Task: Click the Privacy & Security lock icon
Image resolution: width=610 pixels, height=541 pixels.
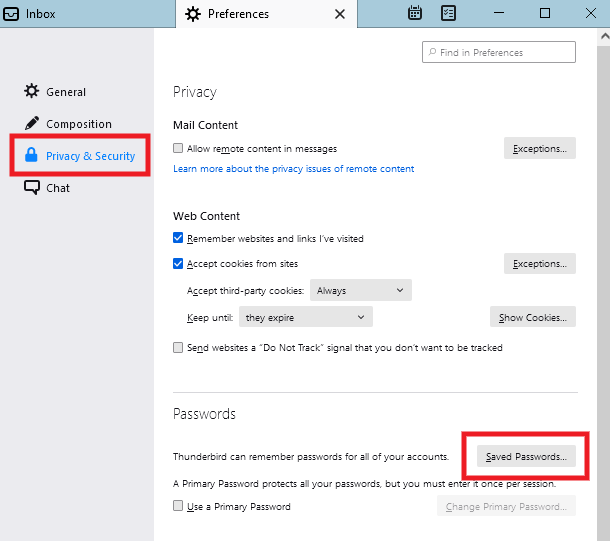Action: pyautogui.click(x=31, y=155)
